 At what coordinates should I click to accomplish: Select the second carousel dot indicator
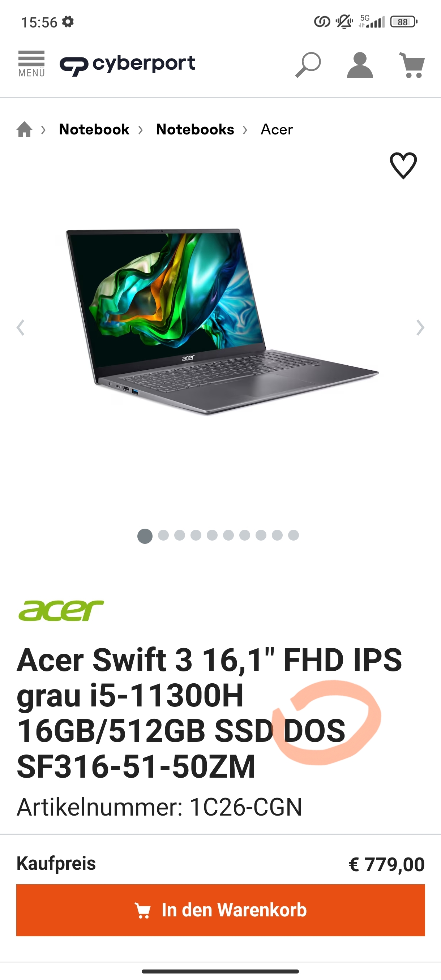(163, 535)
